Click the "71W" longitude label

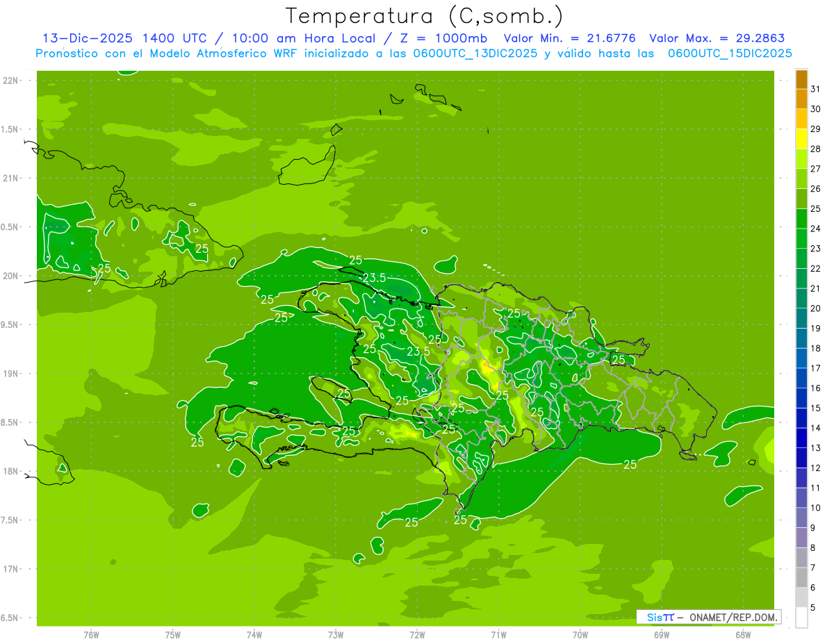point(498,634)
